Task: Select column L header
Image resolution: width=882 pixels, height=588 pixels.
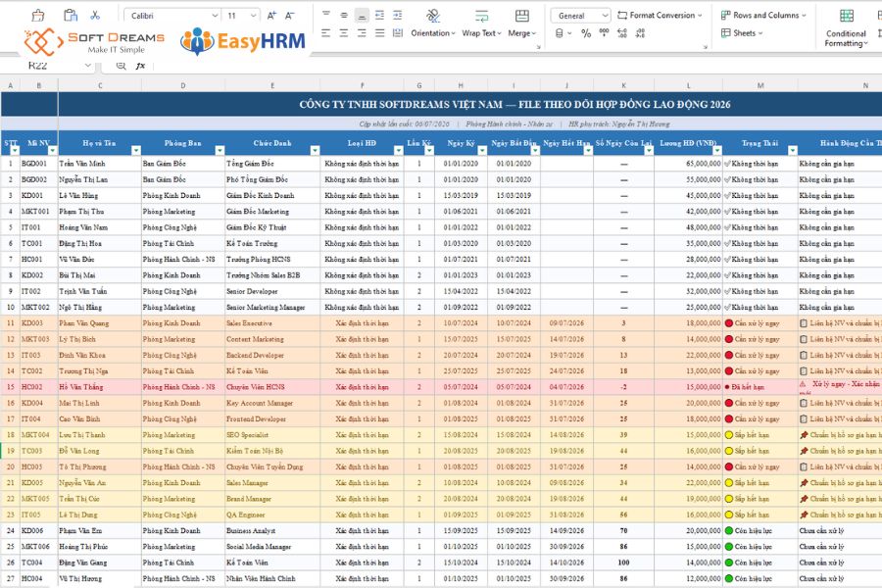Action: tap(689, 85)
